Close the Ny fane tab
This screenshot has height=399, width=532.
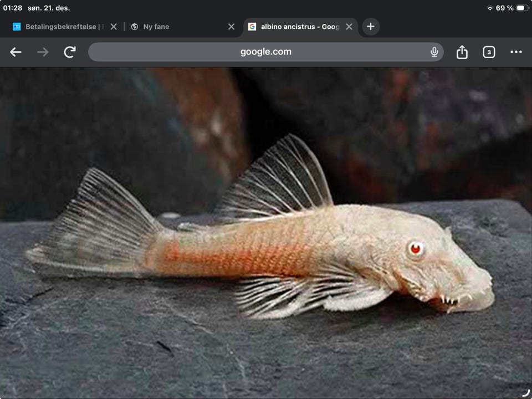point(232,27)
